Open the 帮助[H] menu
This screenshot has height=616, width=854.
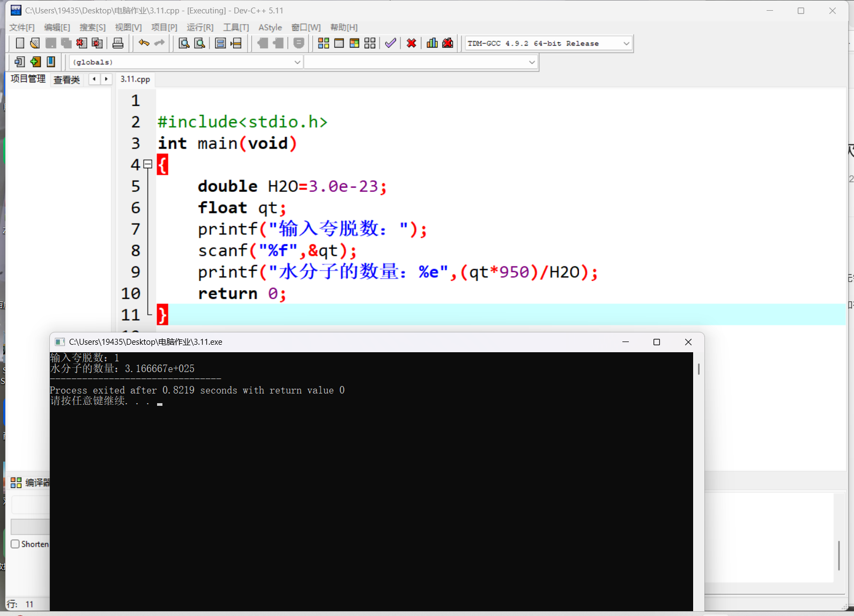click(344, 27)
